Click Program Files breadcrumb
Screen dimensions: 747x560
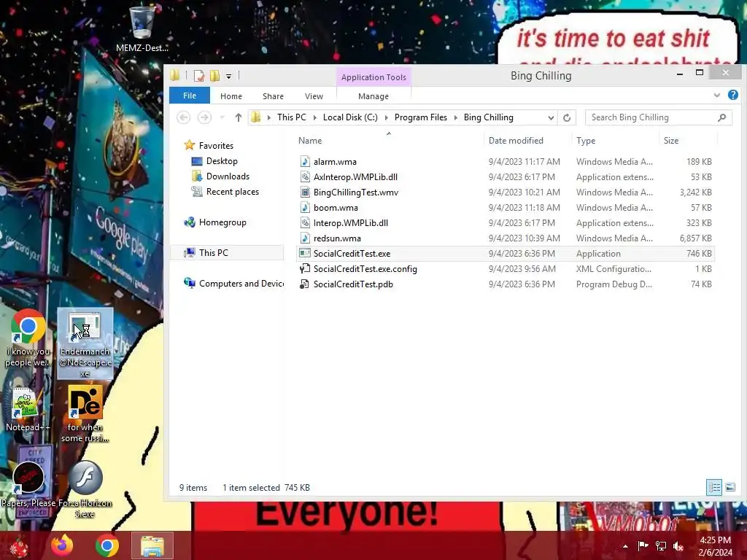pyautogui.click(x=421, y=117)
